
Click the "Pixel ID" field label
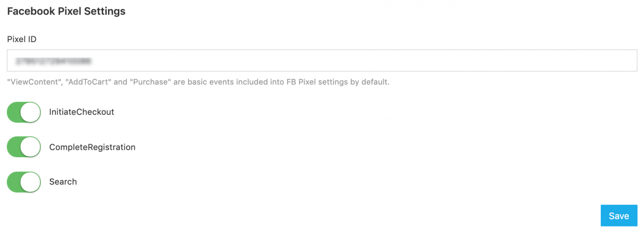tap(22, 39)
